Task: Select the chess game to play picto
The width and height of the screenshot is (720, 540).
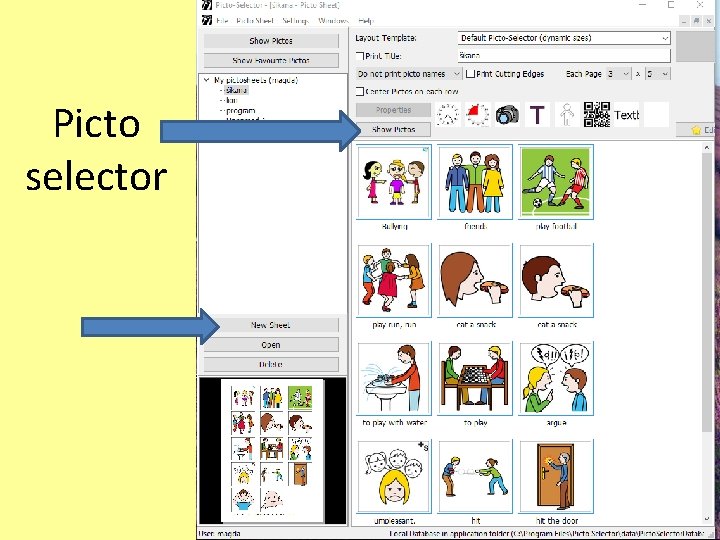Action: pos(475,378)
